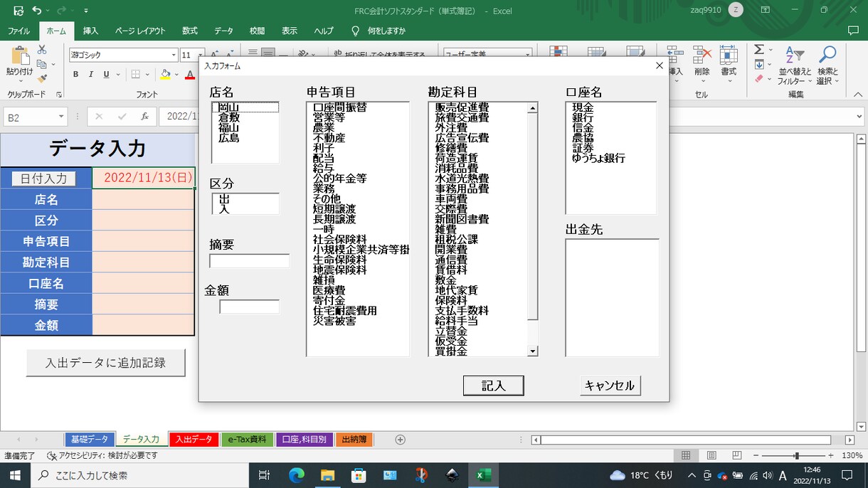This screenshot has width=868, height=488.
Task: Open the font size dropdown
Action: coord(201,55)
